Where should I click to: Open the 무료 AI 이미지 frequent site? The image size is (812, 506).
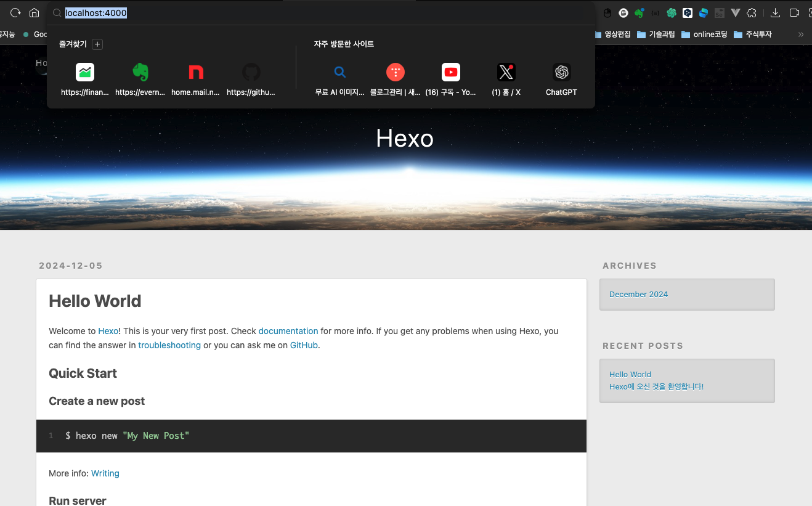click(340, 80)
